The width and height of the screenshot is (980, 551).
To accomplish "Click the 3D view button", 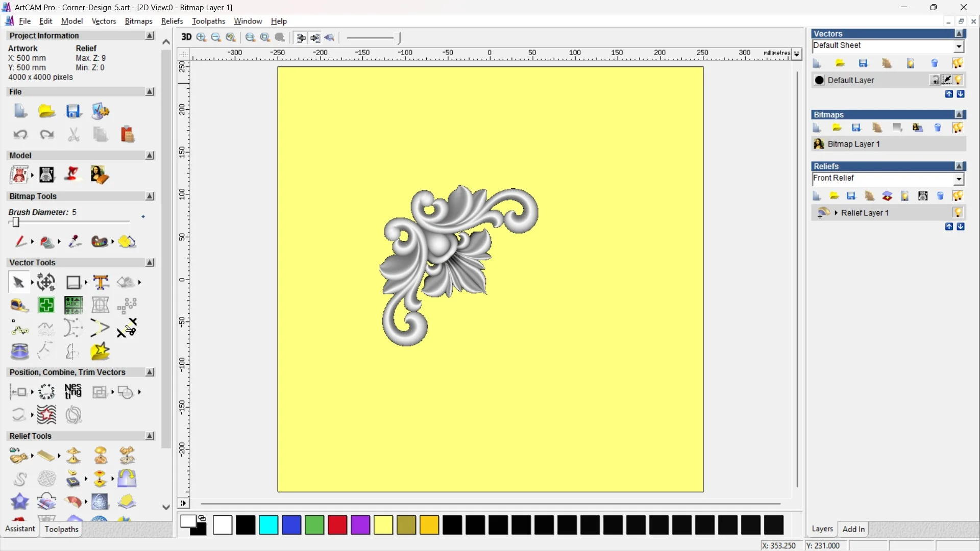I will point(186,37).
